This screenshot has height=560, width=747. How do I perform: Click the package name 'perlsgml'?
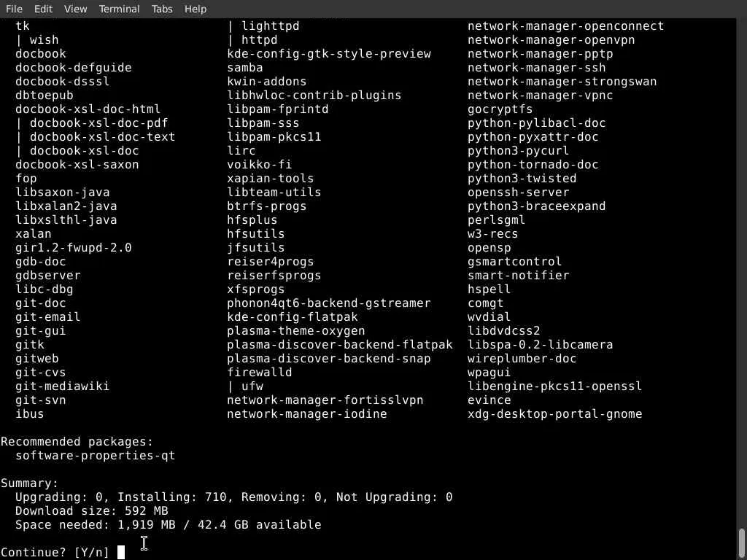(x=496, y=220)
